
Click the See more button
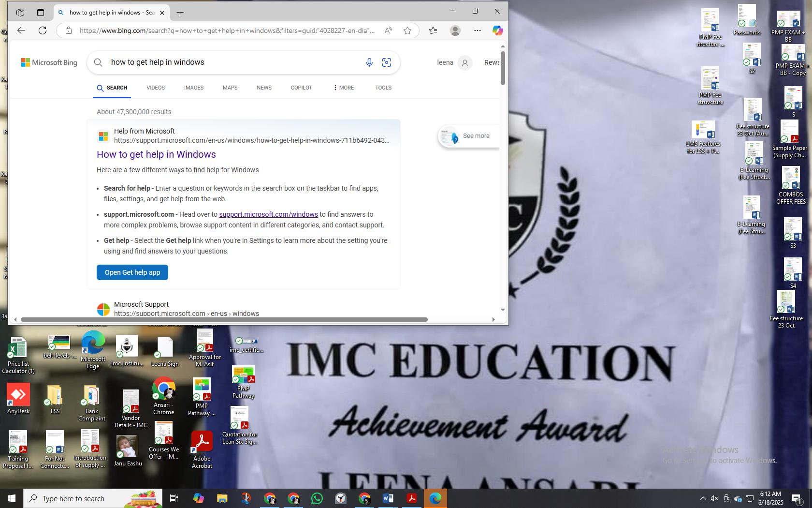pyautogui.click(x=469, y=136)
